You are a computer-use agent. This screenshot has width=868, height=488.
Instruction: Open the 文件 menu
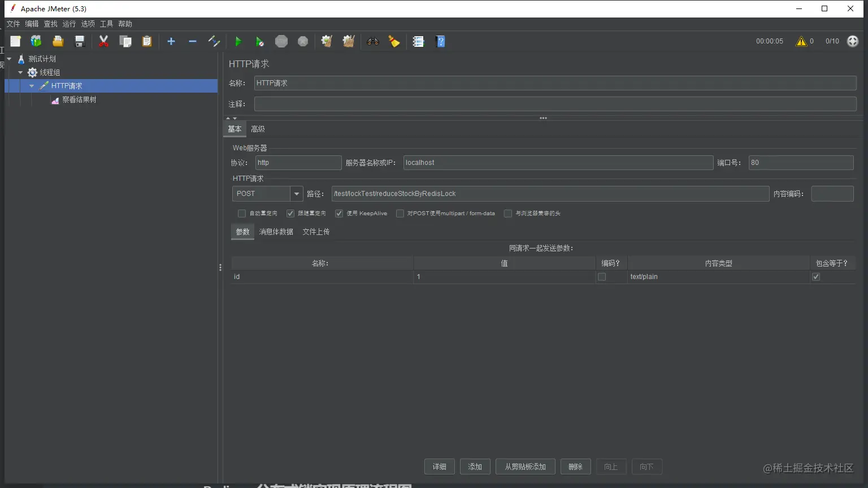point(13,24)
